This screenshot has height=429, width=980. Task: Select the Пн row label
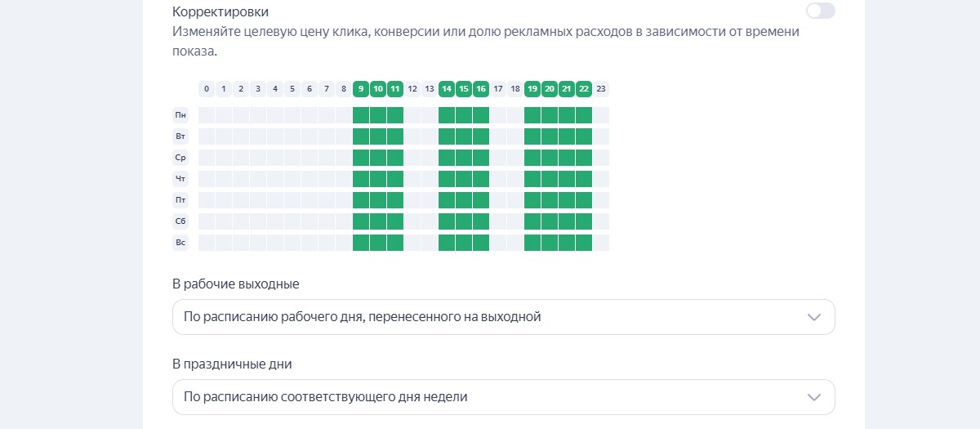coord(180,115)
